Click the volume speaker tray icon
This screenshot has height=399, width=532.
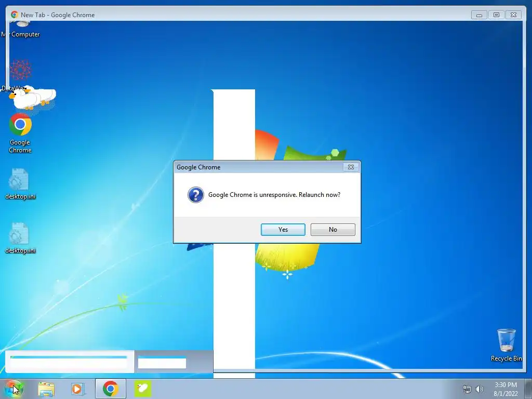click(x=480, y=389)
